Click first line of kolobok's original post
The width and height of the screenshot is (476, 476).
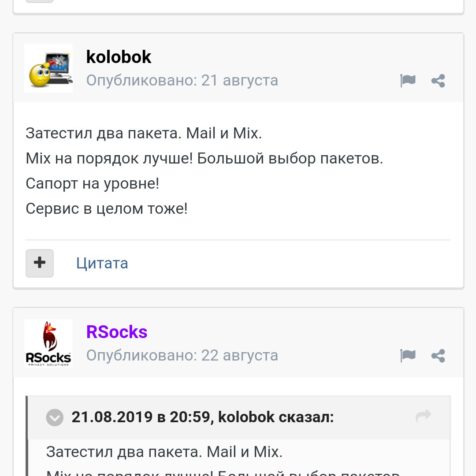pos(144,133)
